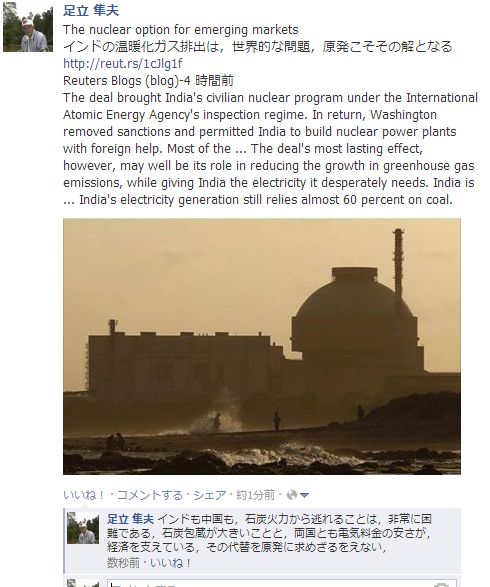Open the reut.rs/1cJlg1f link
490x587 pixels.
tap(123, 64)
